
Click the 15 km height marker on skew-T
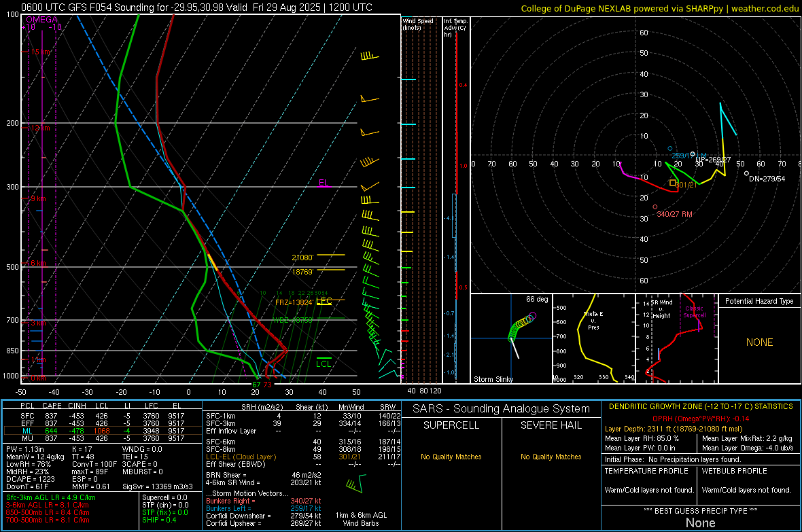click(41, 52)
